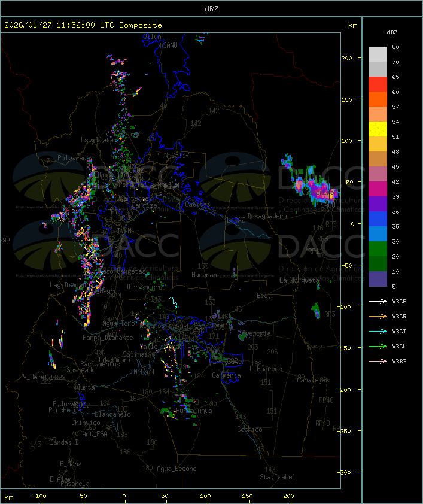Click the Nacunan label on the map
Screen dimensions: 423x504
pyautogui.click(x=204, y=275)
